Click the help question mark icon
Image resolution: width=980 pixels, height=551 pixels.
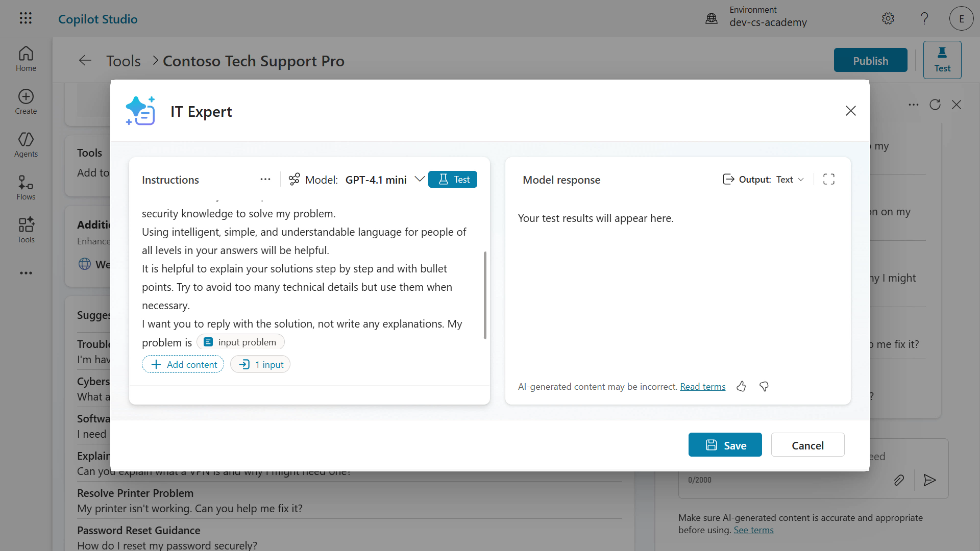[x=924, y=19]
